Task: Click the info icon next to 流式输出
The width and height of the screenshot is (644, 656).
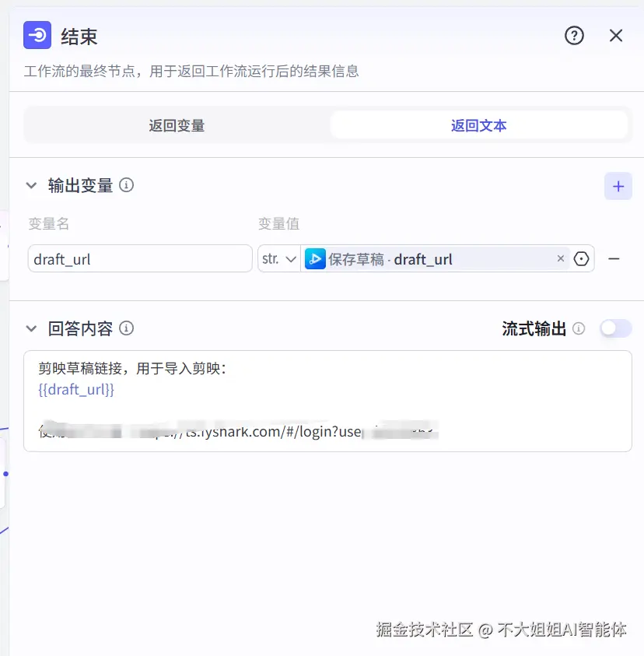Action: (578, 328)
